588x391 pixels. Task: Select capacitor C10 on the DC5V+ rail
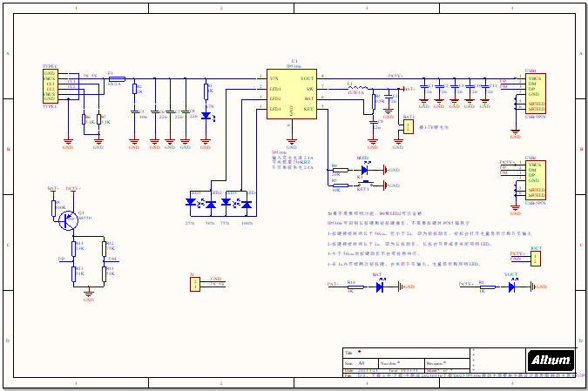coord(470,86)
